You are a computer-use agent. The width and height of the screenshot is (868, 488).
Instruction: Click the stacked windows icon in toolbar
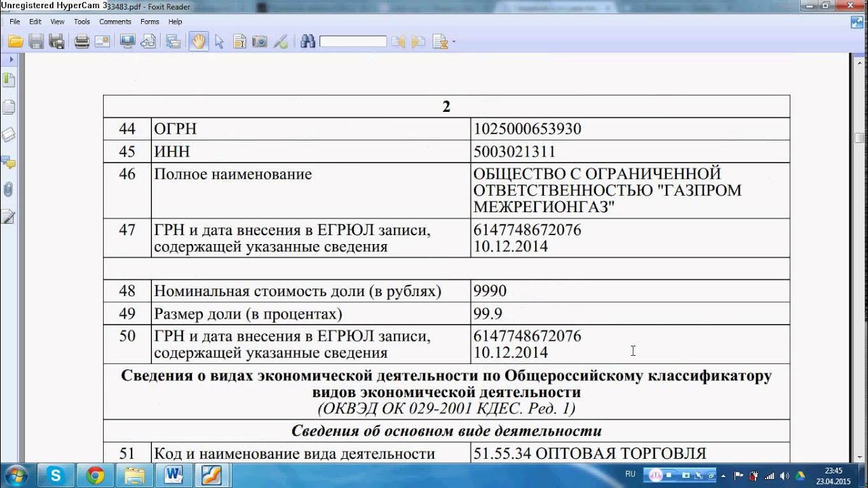[x=173, y=42]
